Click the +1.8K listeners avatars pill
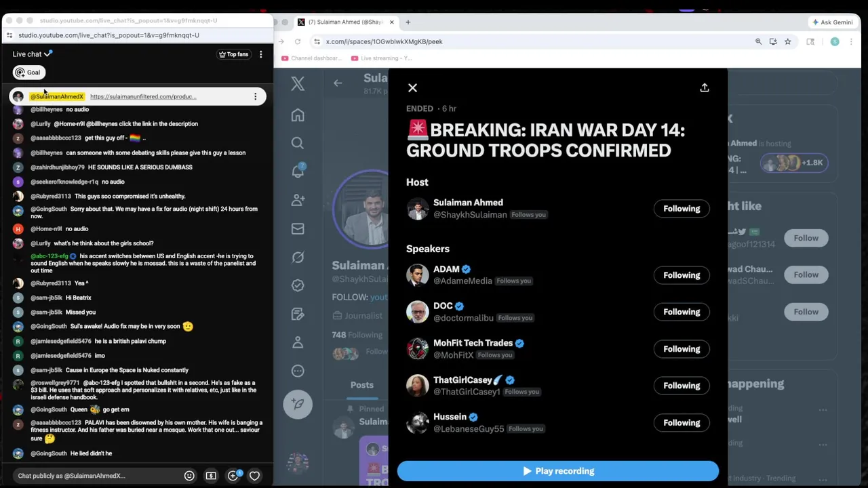This screenshot has height=488, width=868. (x=794, y=163)
